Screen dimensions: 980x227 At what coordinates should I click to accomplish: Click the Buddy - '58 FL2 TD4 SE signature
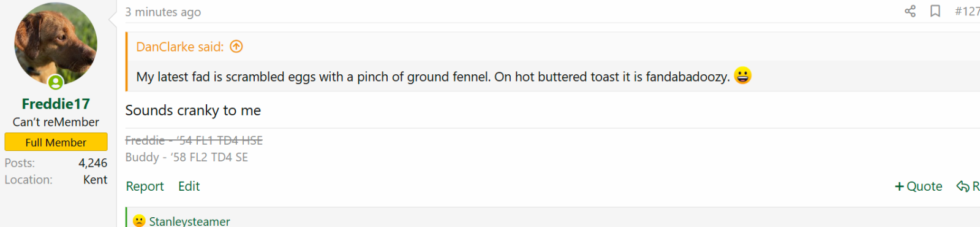(x=186, y=157)
